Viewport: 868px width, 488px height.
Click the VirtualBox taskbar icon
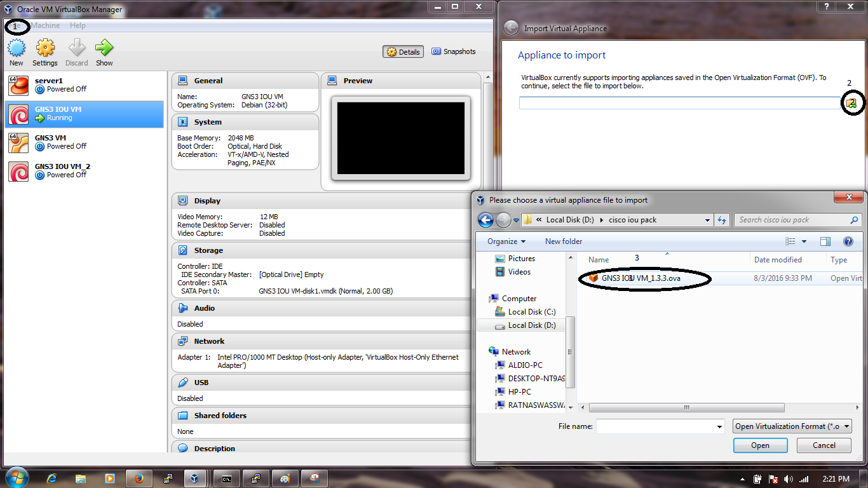point(196,478)
